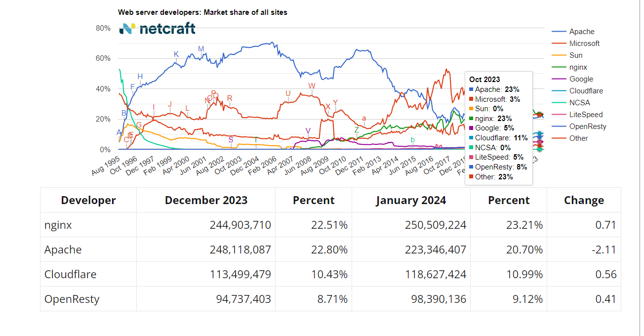Click the OpenResty legend entry
Screen dimensions: 644x336
tap(579, 126)
